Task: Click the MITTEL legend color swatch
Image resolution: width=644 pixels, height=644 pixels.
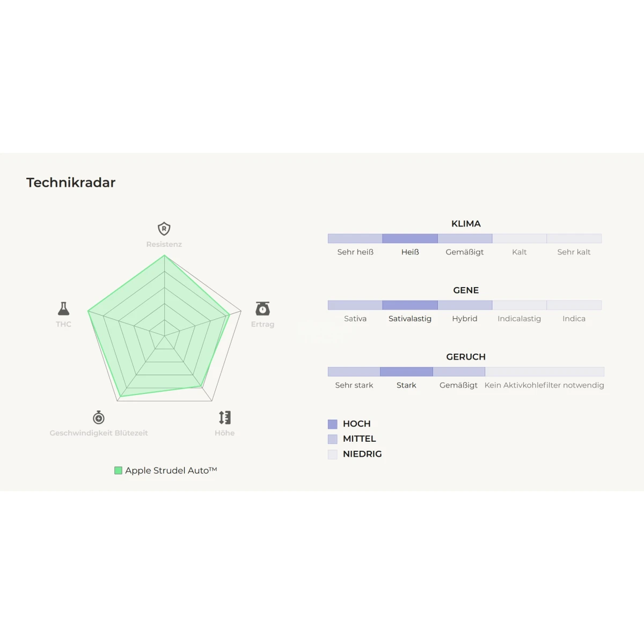Action: (x=333, y=439)
